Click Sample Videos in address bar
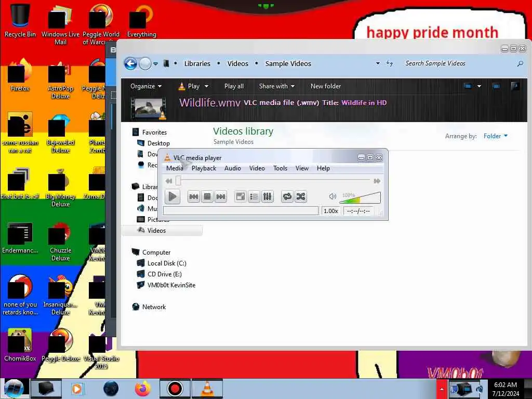Viewport: 532px width, 399px height. pyautogui.click(x=288, y=64)
